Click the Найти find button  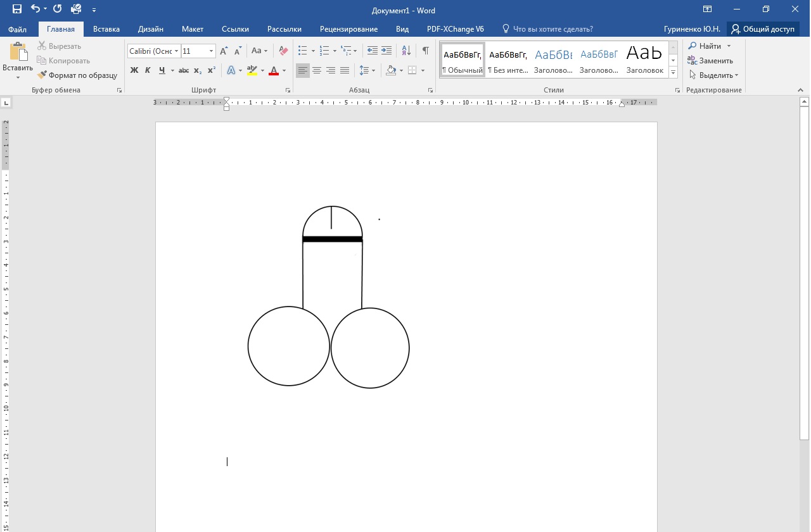[705, 46]
